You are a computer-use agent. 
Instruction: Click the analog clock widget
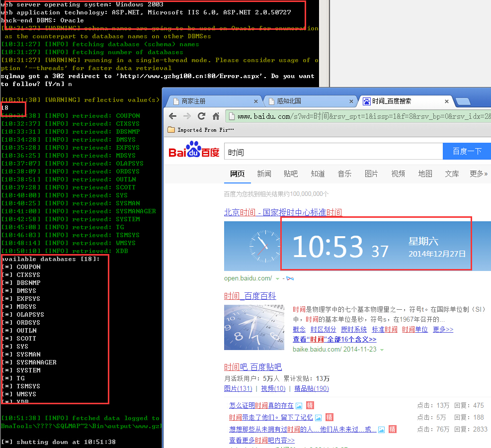[x=265, y=247]
